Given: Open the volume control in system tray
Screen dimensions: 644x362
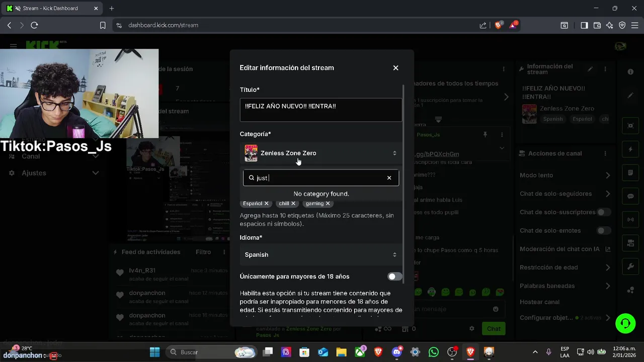Looking at the screenshot, I should tap(591, 352).
